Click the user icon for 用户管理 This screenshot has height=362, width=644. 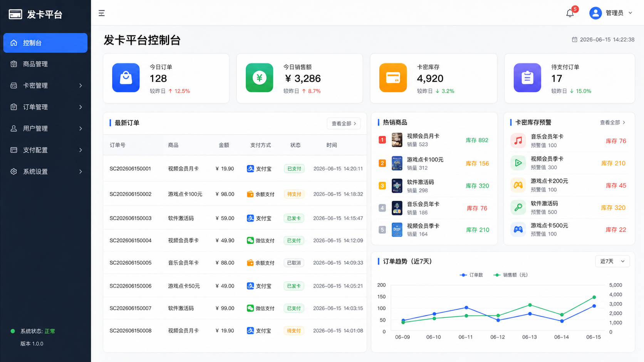(x=14, y=128)
